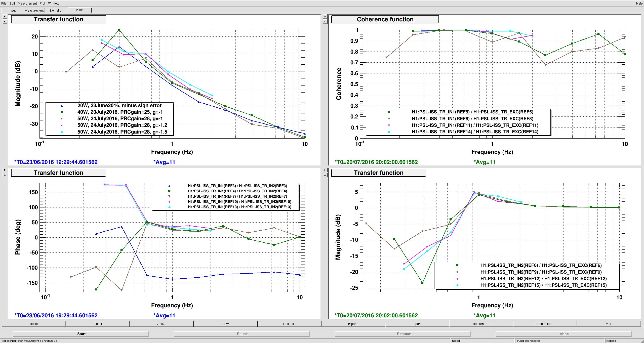Expand right-arrow beside bottom-left Phase plot

5,170
